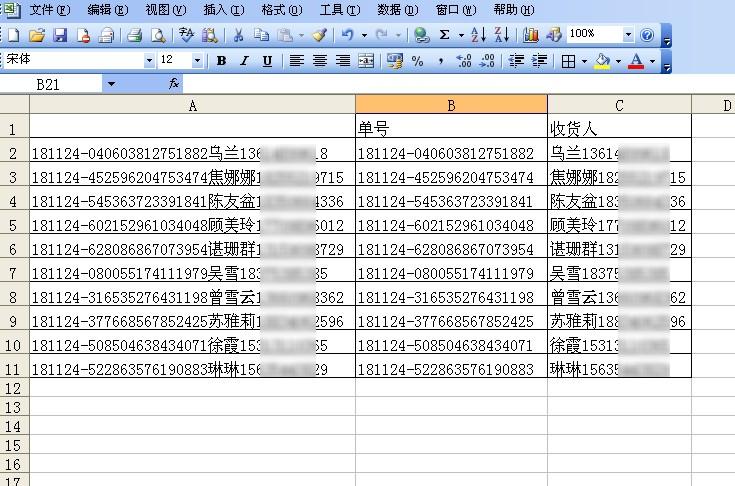The image size is (735, 486).
Task: Open the 编辑 (Edit) menu
Action: tap(108, 9)
